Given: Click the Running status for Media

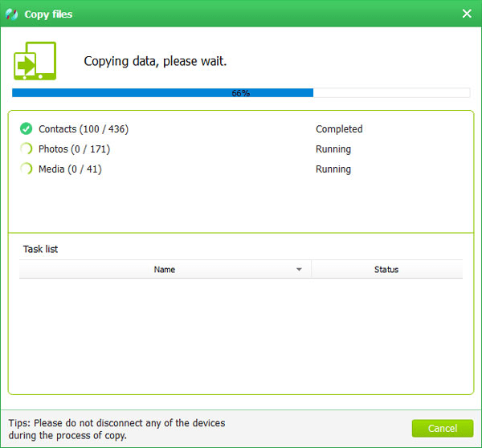Looking at the screenshot, I should (x=333, y=169).
